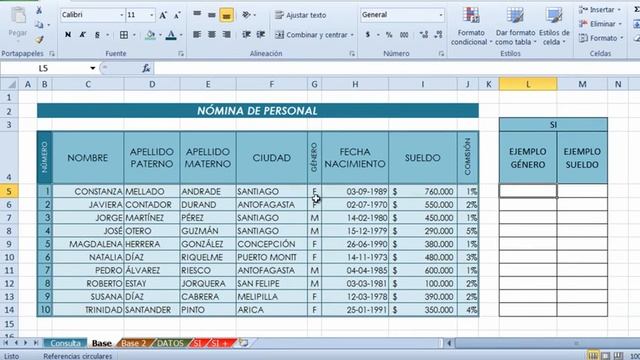Click the insert new worksheet icon
This screenshot has height=360, width=640.
(243, 343)
